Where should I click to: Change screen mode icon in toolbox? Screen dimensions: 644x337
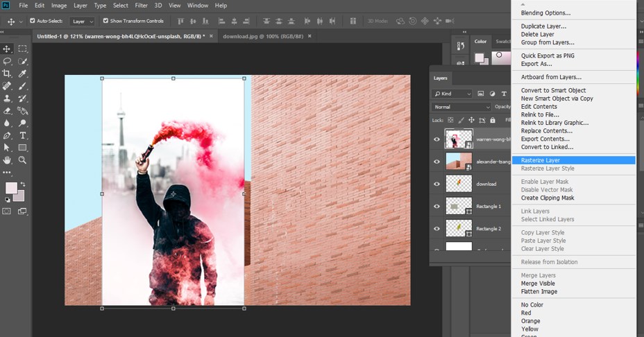pos(22,211)
